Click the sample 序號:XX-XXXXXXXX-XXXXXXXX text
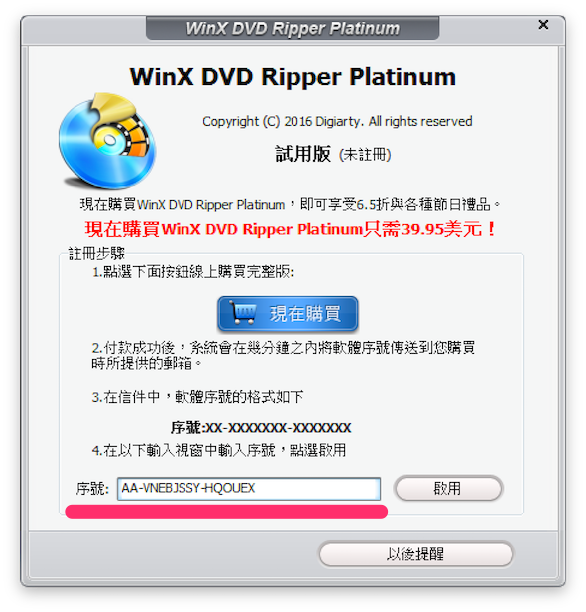The height and width of the screenshot is (612, 586). click(x=261, y=428)
